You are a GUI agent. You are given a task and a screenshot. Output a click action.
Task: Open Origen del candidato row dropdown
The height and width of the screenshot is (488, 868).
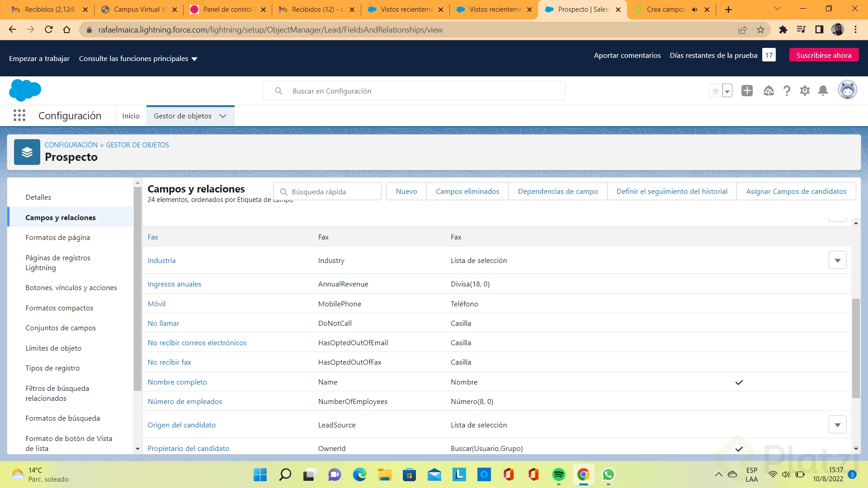pos(837,425)
